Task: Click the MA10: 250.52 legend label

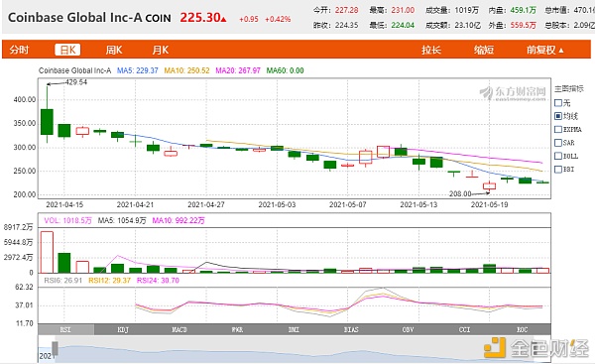Action: (186, 70)
